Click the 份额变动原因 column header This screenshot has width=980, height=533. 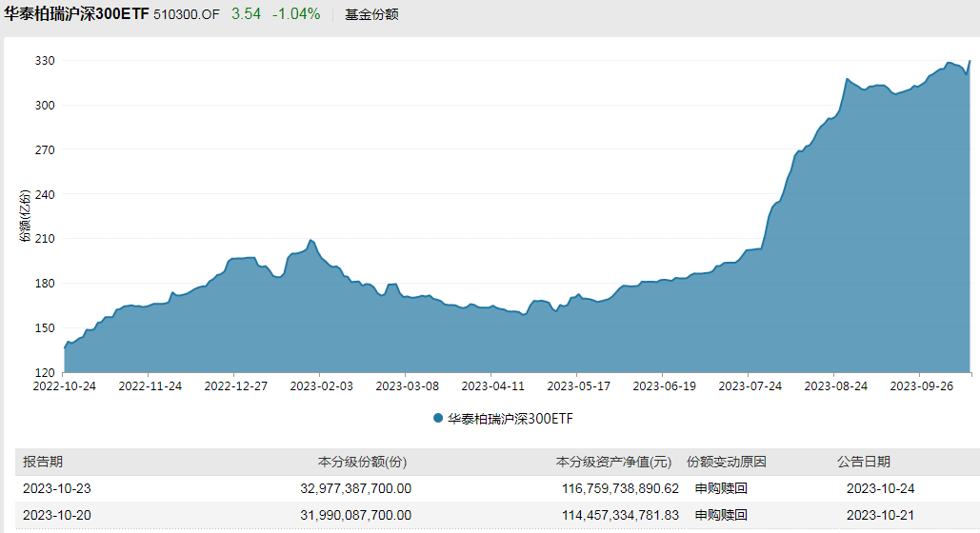pyautogui.click(x=727, y=462)
